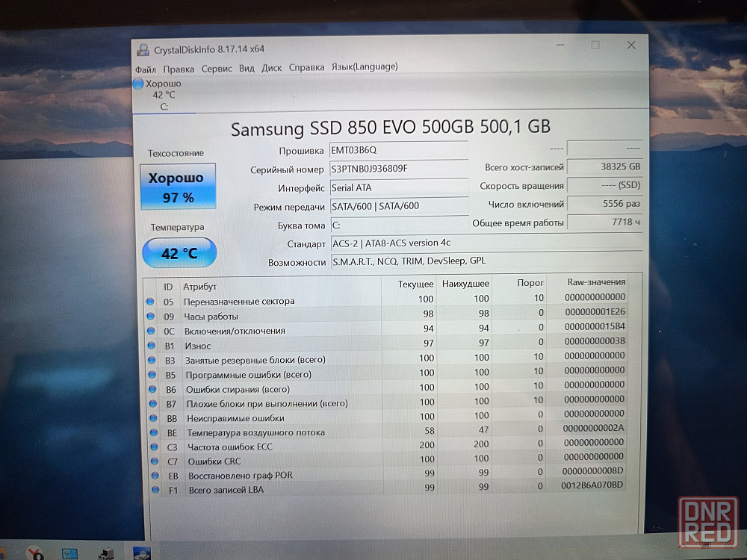Select the Восстановлено граф POR attribute name
Viewport: 747px width, 560px height.
(241, 476)
